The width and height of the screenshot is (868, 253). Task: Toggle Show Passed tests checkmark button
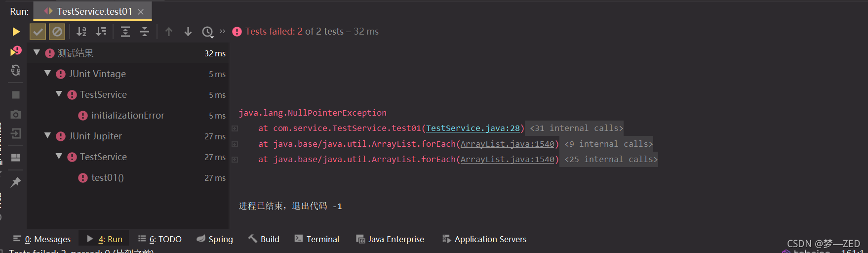38,32
